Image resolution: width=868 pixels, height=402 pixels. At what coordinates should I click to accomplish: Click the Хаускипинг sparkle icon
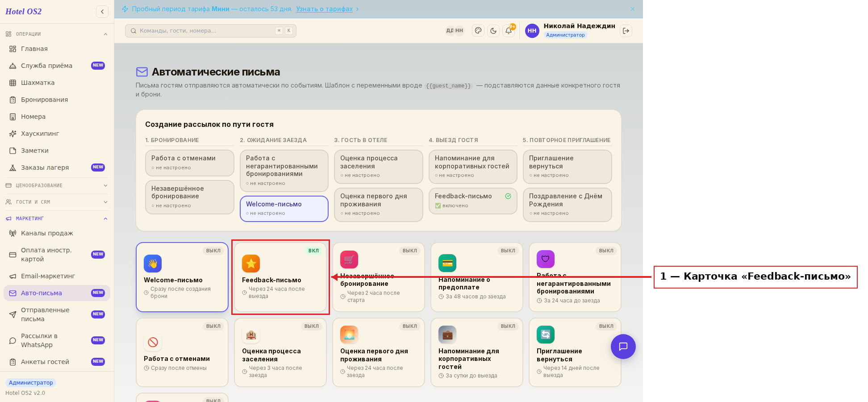13,134
